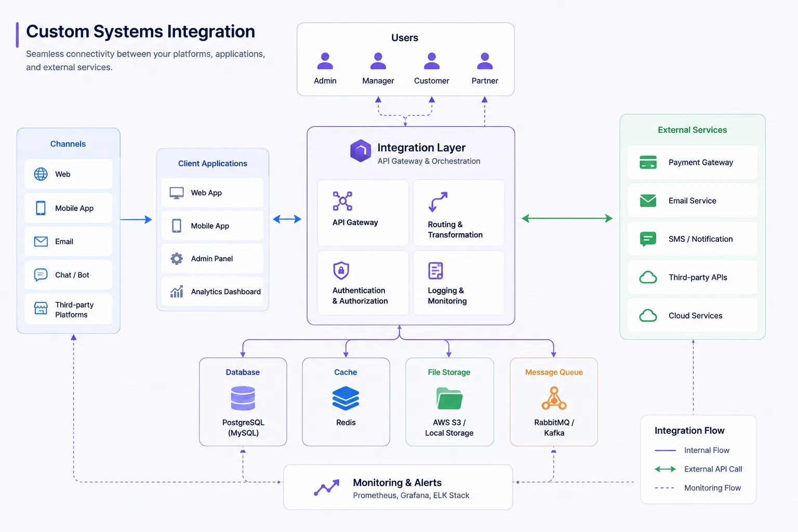Click the Internal Flow legend entry
Image resolution: width=798 pixels, height=532 pixels.
pos(692,450)
